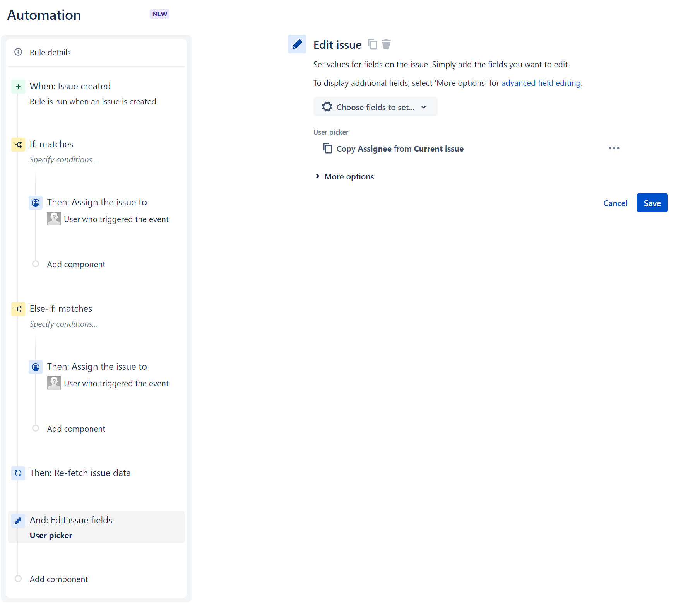
Task: Click the User picker label in sidebar
Action: pos(51,536)
